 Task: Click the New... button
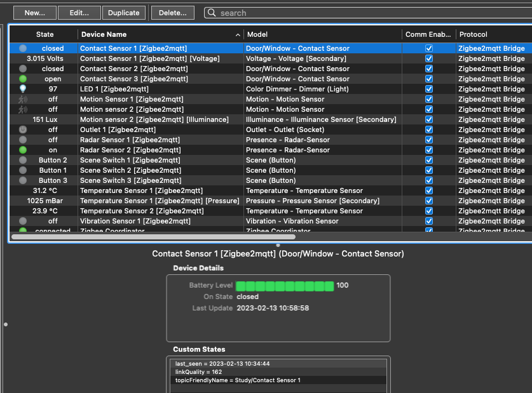coord(35,13)
